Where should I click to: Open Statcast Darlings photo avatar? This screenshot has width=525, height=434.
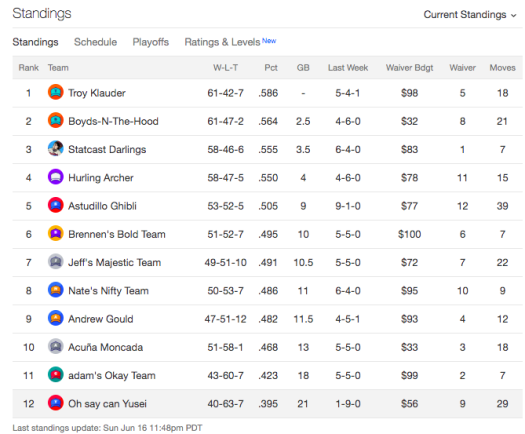tap(56, 149)
